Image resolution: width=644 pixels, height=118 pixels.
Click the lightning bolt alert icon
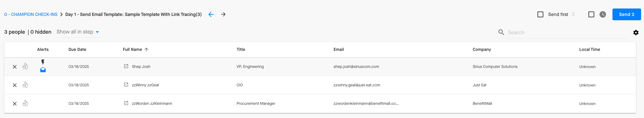tap(43, 62)
